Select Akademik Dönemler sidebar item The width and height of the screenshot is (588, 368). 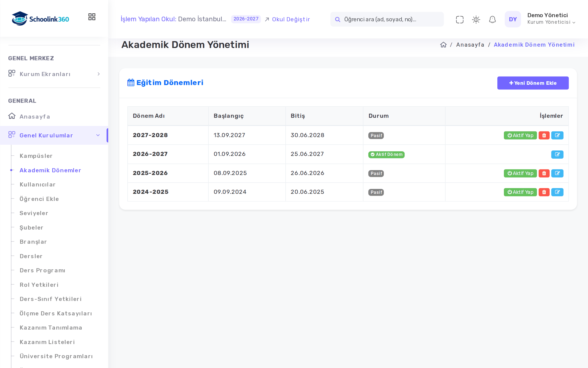[50, 170]
